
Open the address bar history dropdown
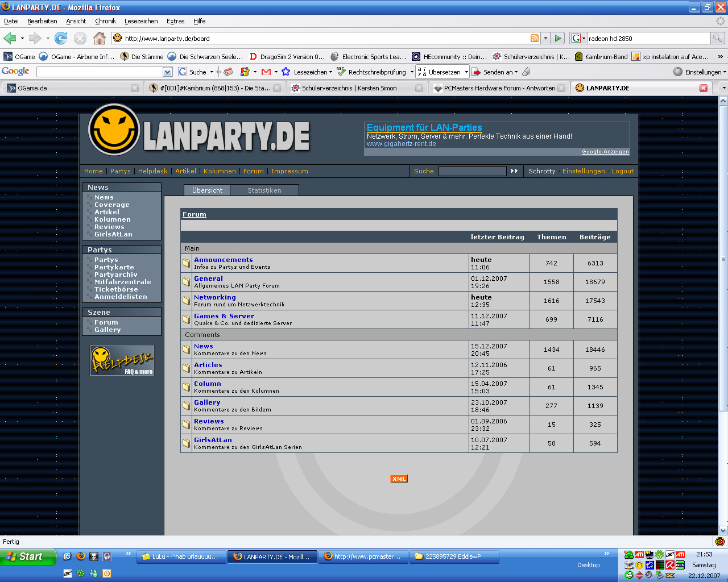(545, 38)
